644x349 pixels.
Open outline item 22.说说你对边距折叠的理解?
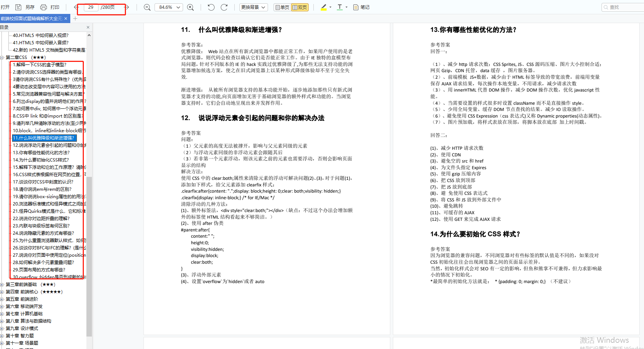(41, 219)
